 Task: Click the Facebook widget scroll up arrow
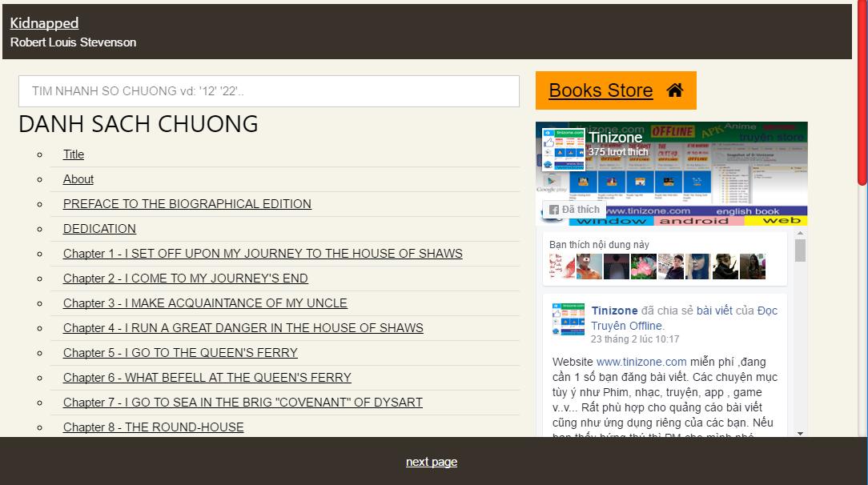click(800, 234)
